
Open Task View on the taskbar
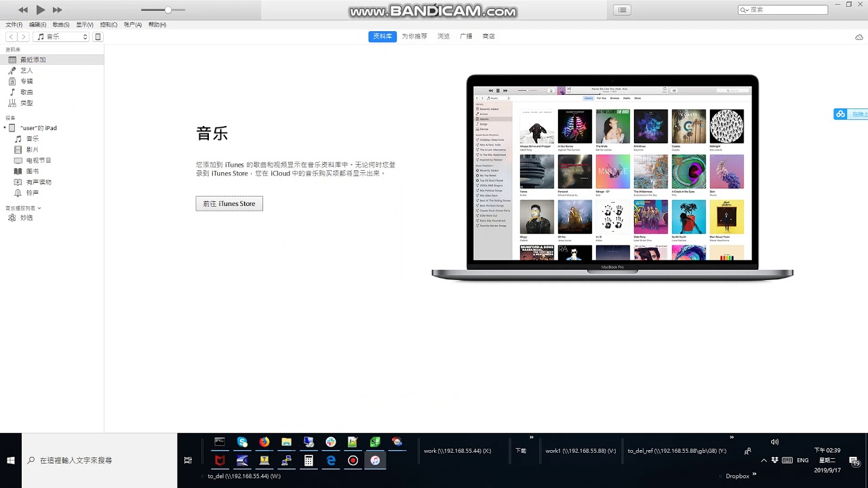188,460
